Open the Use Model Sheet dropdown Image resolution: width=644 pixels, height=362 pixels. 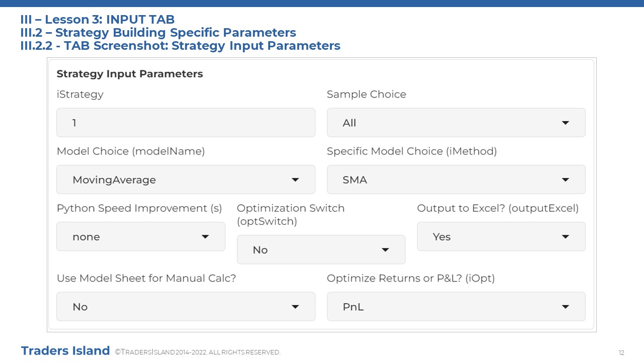pyautogui.click(x=186, y=306)
